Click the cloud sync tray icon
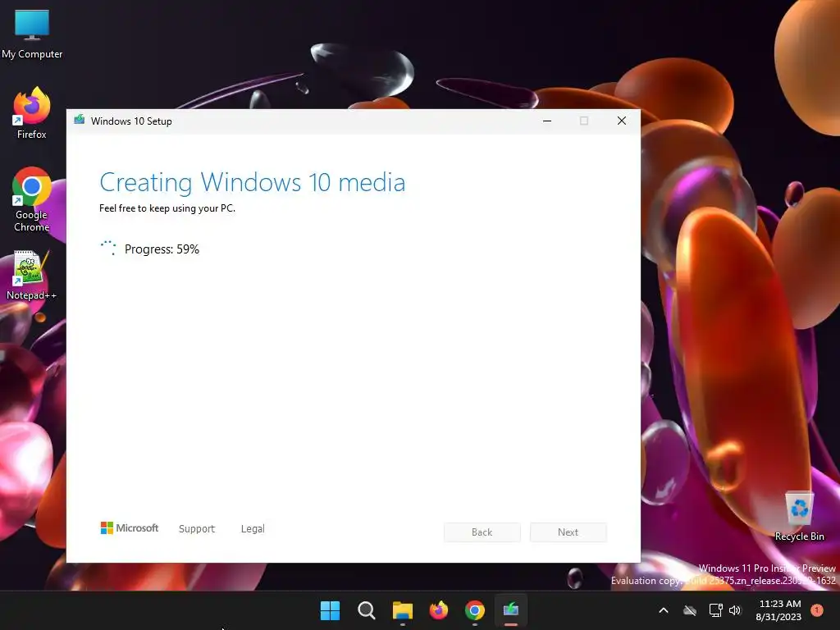Screen dimensions: 840x630 (690, 610)
